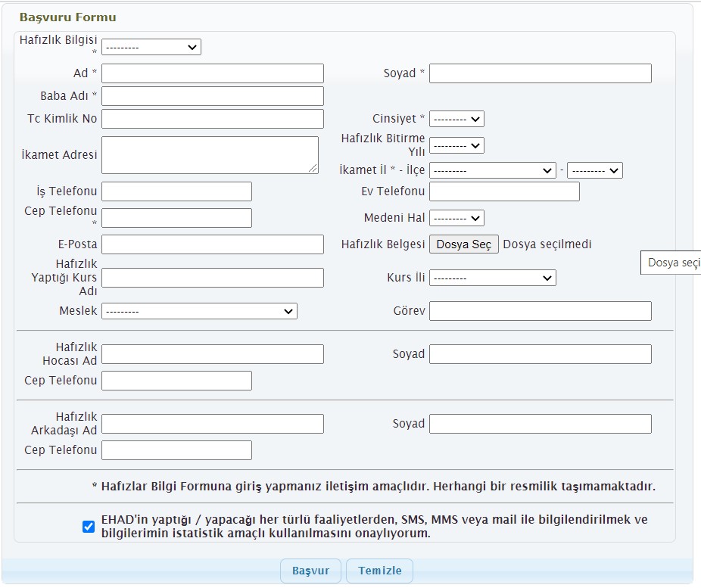The image size is (701, 588).
Task: Click the İkamet Adresi text area
Action: click(210, 155)
